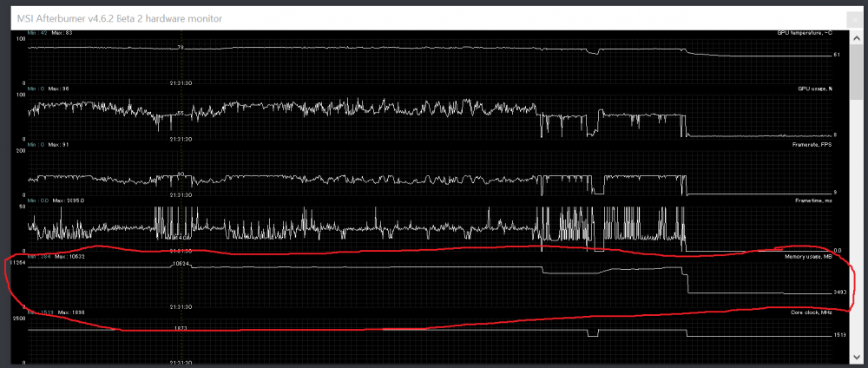This screenshot has height=368, width=868.
Task: Click the Max 91 framerate stats
Action: click(x=58, y=144)
